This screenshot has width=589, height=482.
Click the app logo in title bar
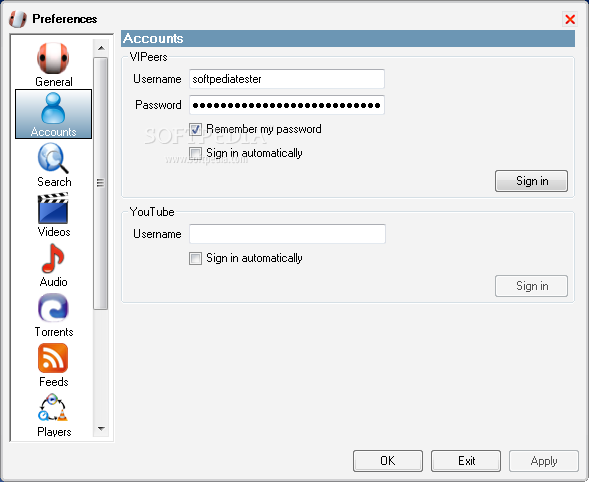click(x=18, y=19)
